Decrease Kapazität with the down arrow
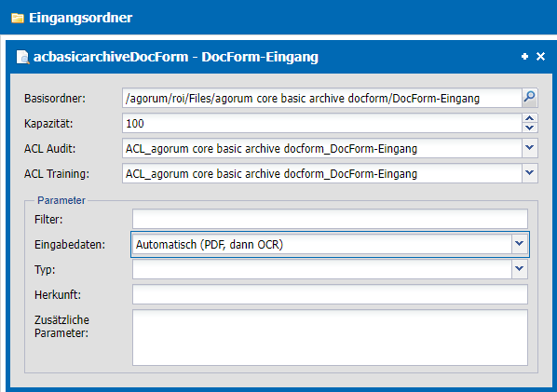This screenshot has width=557, height=392. [x=530, y=128]
